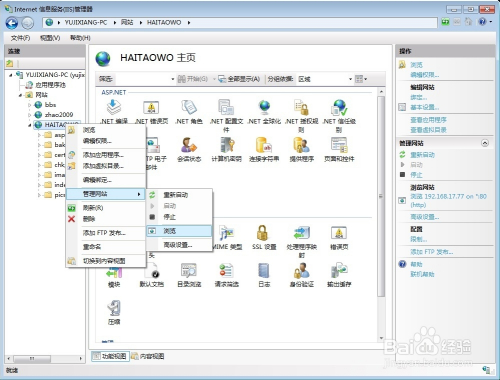The image size is (500, 380).
Task: Open the 请求筛选 feature icon
Action: pos(226,271)
